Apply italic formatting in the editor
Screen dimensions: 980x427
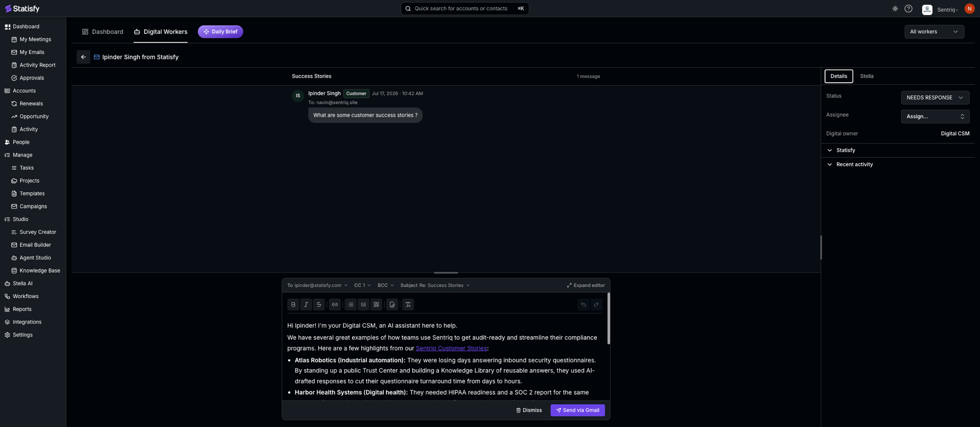click(306, 304)
